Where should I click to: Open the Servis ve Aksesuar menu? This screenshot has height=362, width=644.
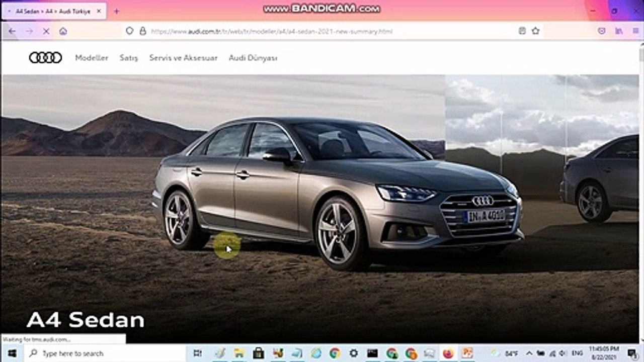(x=184, y=58)
